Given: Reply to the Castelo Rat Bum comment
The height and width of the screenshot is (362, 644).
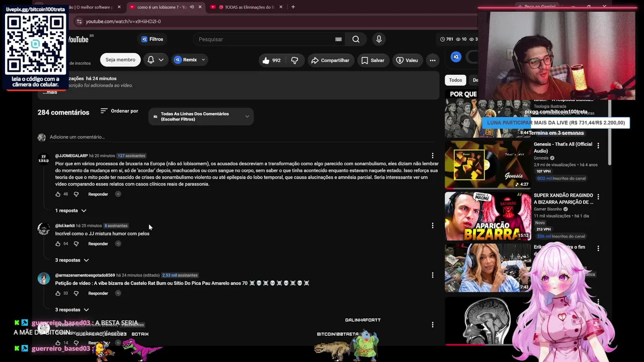Looking at the screenshot, I should click(98, 293).
